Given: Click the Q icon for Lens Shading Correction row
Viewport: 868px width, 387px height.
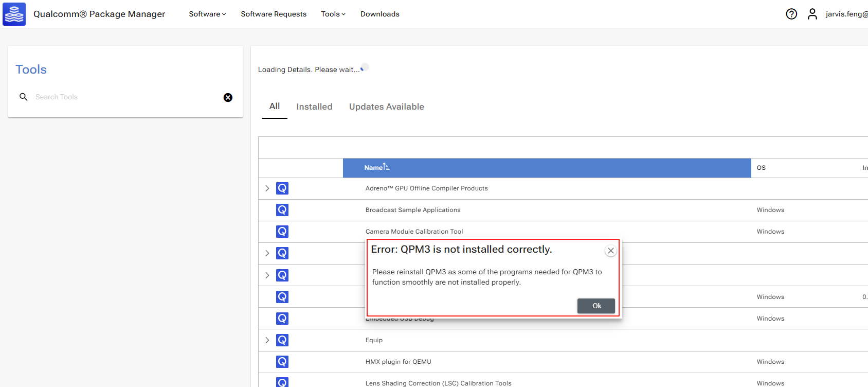Looking at the screenshot, I should click(x=282, y=382).
